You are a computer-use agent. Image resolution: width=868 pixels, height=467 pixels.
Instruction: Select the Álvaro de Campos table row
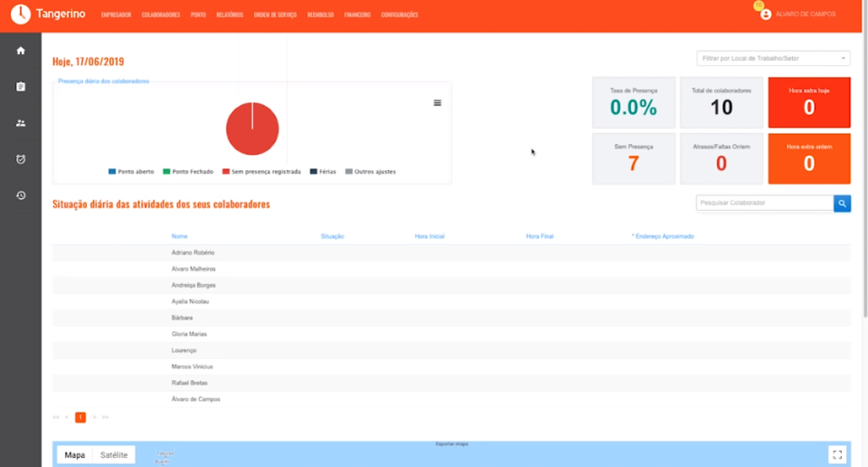coord(452,399)
